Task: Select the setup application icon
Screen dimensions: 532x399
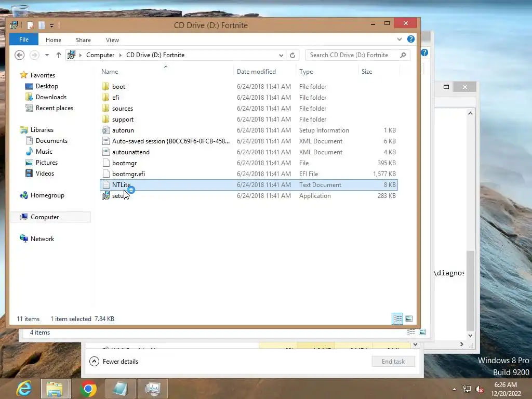Action: 106,195
